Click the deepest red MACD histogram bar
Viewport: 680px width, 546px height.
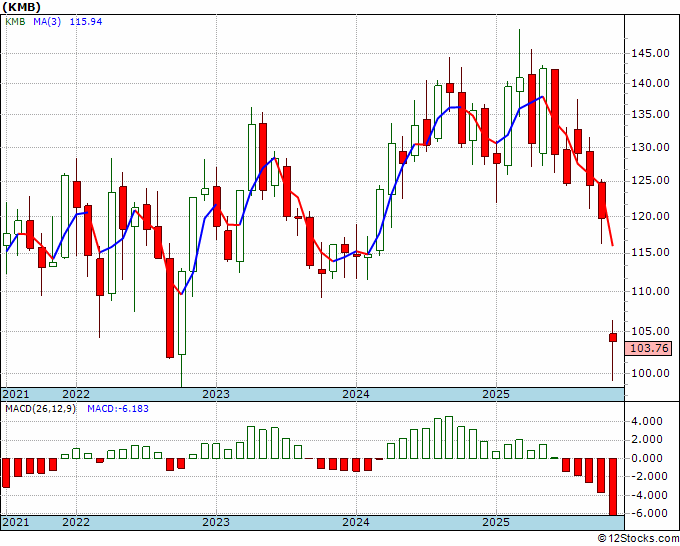613,486
